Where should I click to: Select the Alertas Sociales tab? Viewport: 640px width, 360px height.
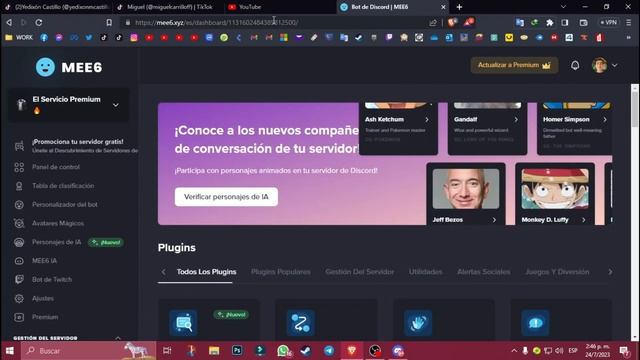click(484, 272)
